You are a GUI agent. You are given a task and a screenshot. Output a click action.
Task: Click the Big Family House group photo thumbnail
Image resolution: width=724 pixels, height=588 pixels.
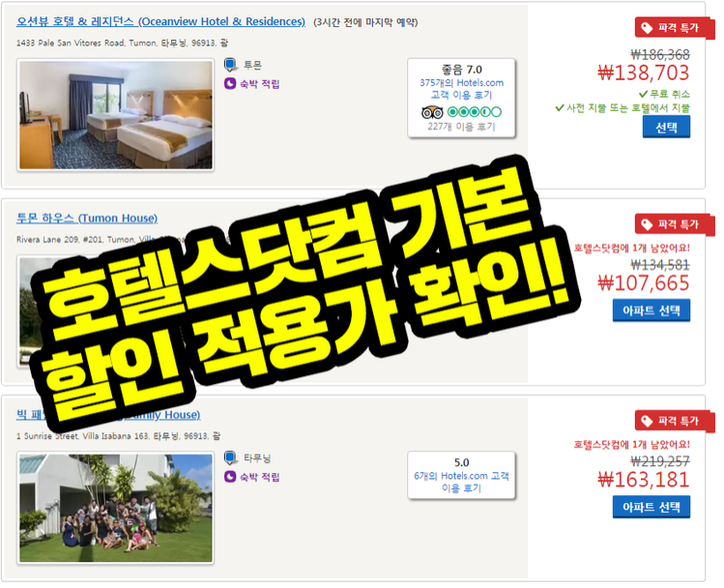[115, 508]
